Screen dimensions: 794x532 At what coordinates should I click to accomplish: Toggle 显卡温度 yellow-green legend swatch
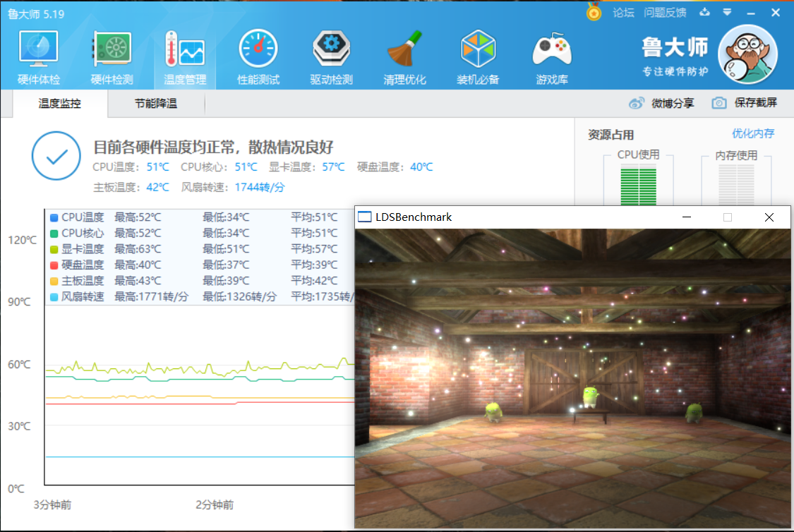click(x=54, y=249)
